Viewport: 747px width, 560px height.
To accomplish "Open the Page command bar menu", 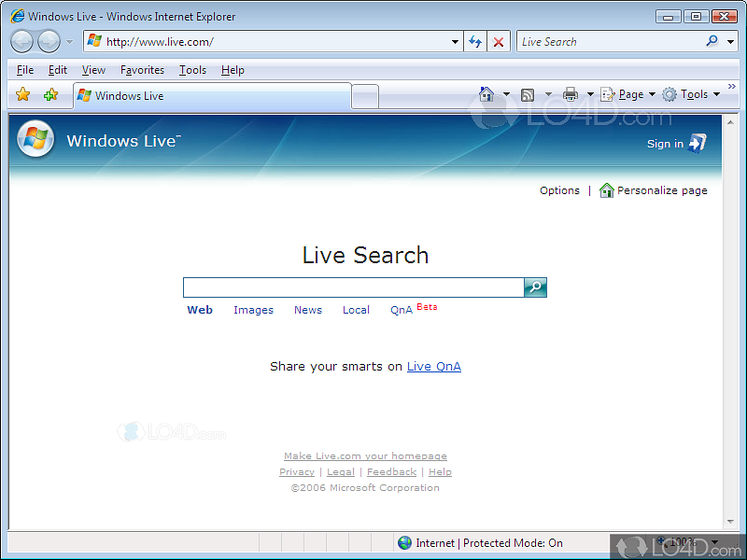I will point(627,94).
